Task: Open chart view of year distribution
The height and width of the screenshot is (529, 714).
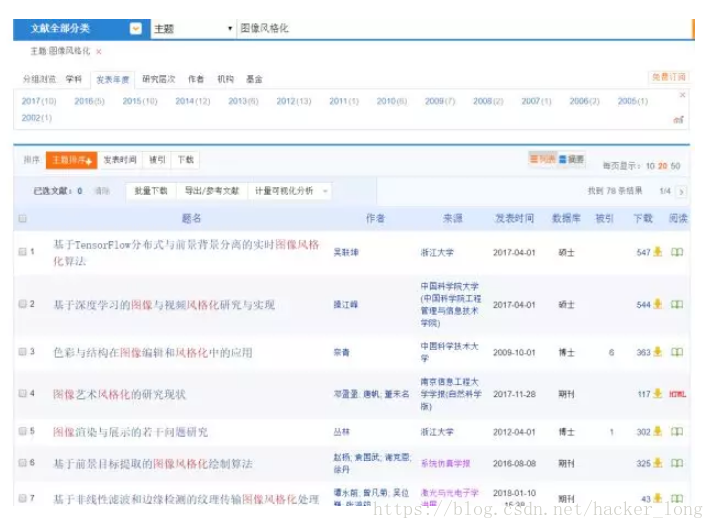Action: pyautogui.click(x=678, y=120)
